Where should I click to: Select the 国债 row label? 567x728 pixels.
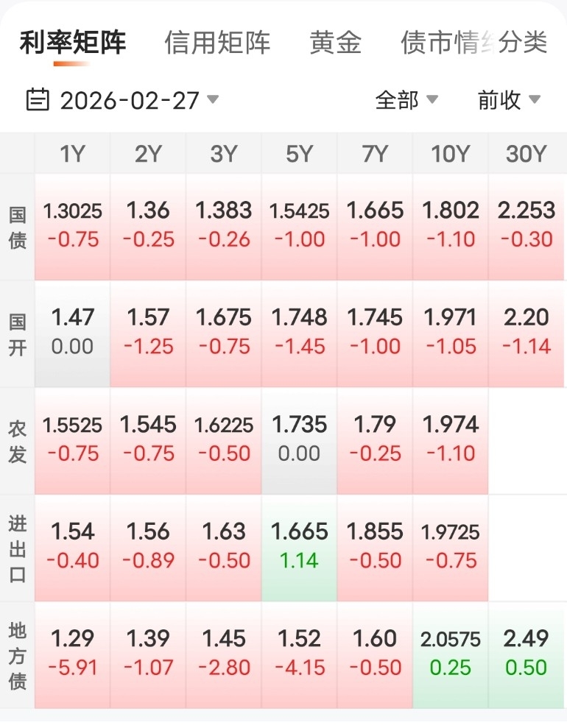pyautogui.click(x=17, y=227)
